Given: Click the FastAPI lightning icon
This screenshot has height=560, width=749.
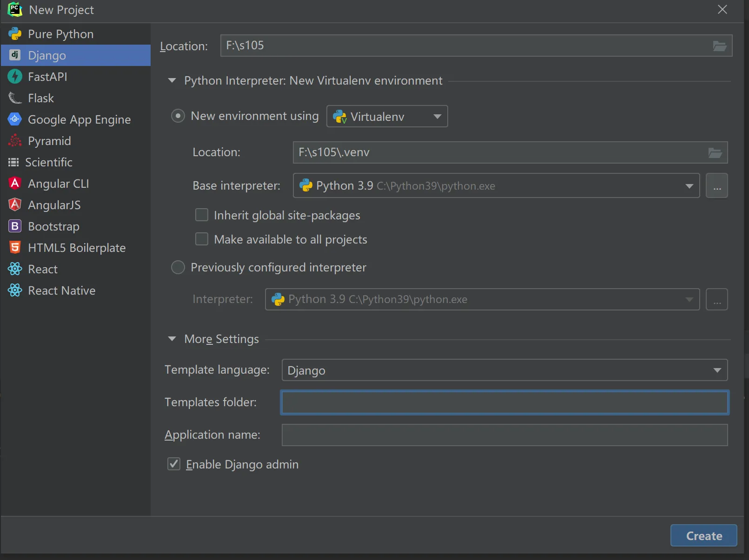Looking at the screenshot, I should pos(15,77).
